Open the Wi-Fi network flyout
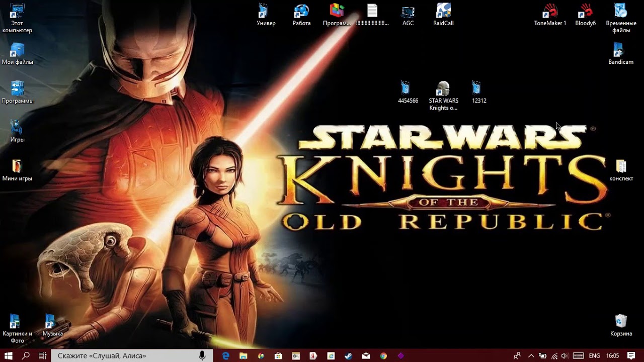 554,355
